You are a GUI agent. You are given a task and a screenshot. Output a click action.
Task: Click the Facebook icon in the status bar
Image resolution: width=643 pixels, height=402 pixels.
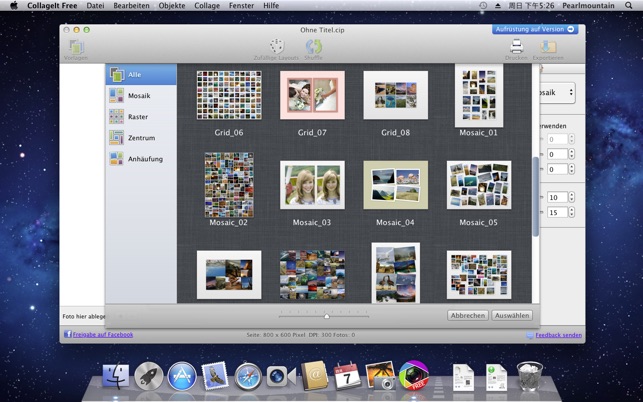click(x=68, y=334)
